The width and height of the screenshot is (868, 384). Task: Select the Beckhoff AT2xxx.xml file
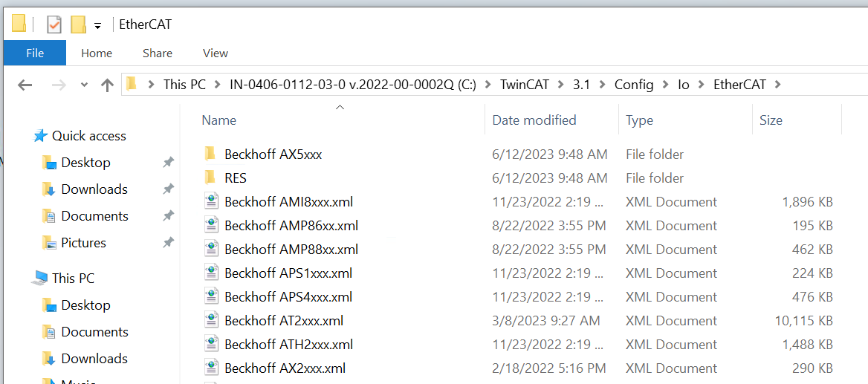pyautogui.click(x=283, y=320)
